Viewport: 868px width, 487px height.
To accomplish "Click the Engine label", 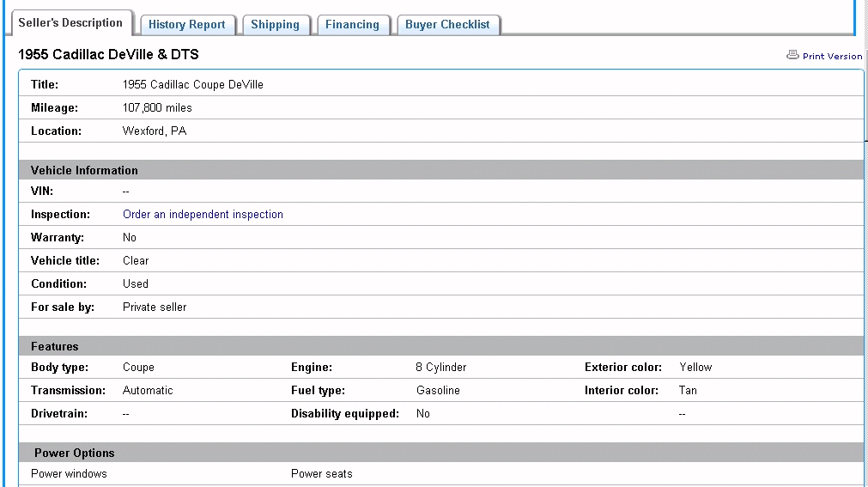I will pos(312,368).
